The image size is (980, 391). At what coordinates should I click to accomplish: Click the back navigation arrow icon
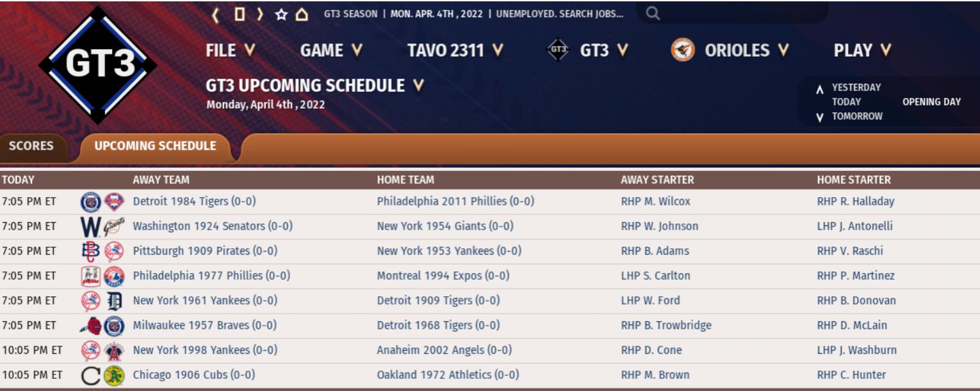click(216, 14)
